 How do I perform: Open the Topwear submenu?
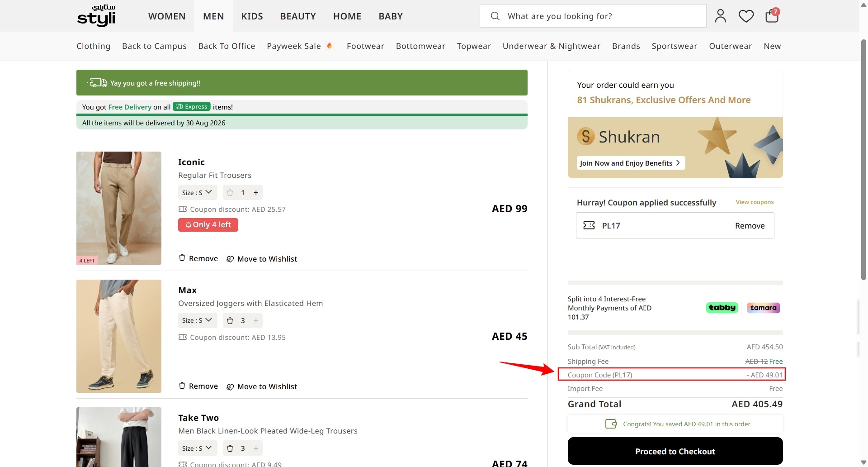tap(474, 46)
